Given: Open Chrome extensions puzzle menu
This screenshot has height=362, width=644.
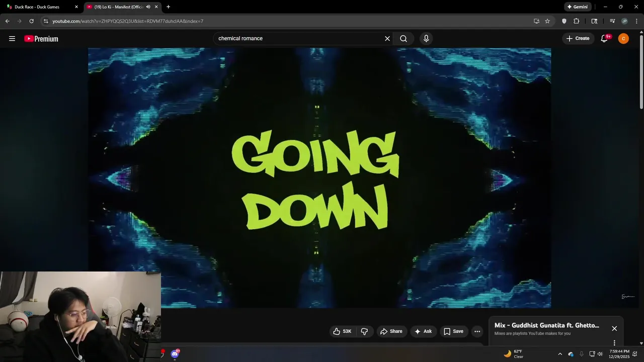Looking at the screenshot, I should coord(577,21).
